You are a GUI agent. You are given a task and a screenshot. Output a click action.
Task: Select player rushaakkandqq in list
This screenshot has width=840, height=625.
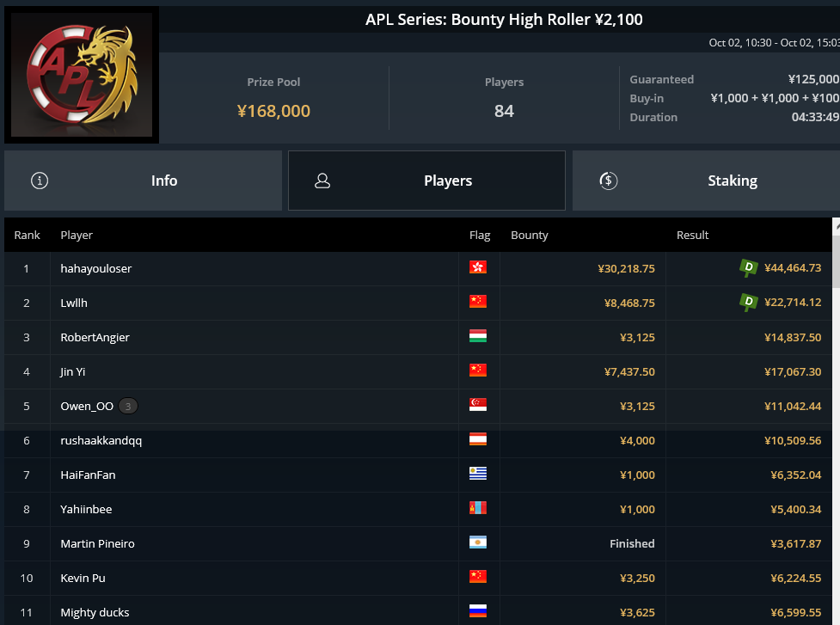101,441
